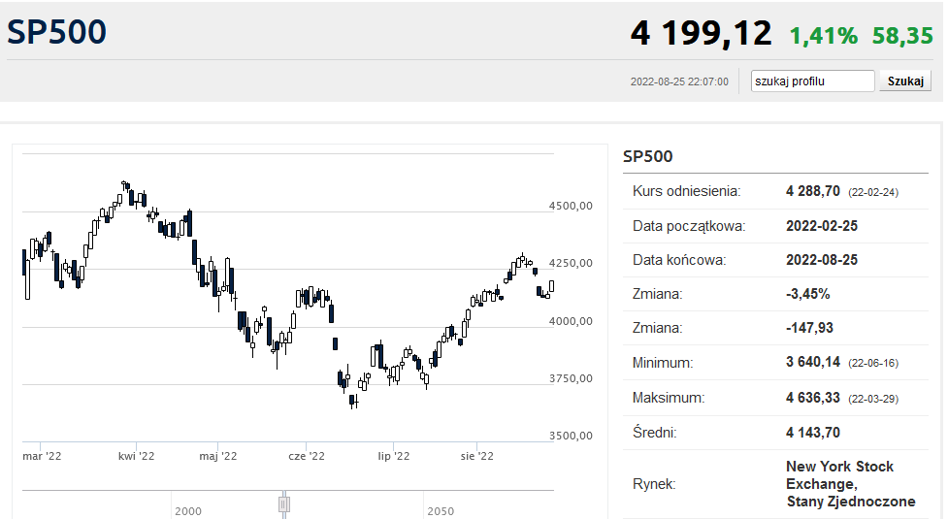This screenshot has height=519, width=948.
Task: Click the New York Stock Exchange market text
Action: pyautogui.click(x=850, y=484)
